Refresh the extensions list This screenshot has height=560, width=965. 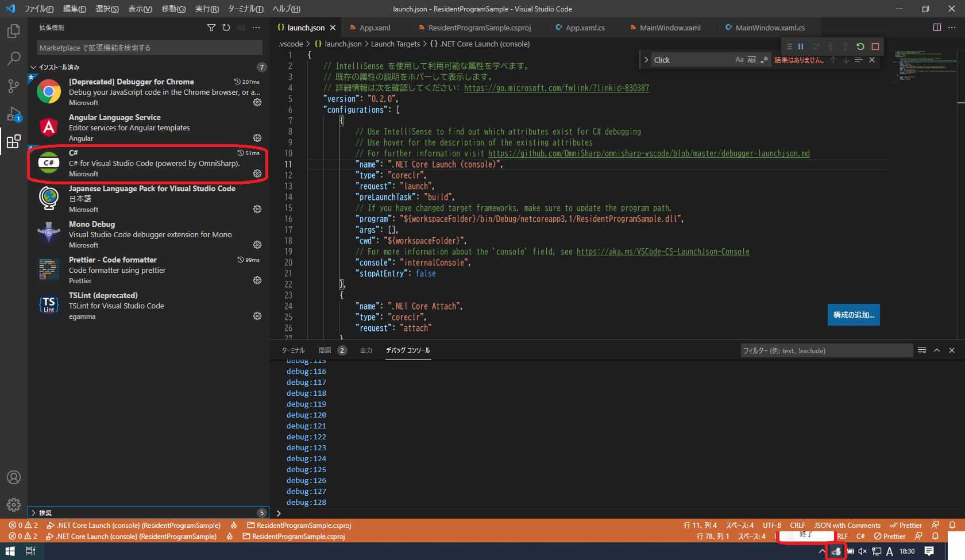(226, 28)
